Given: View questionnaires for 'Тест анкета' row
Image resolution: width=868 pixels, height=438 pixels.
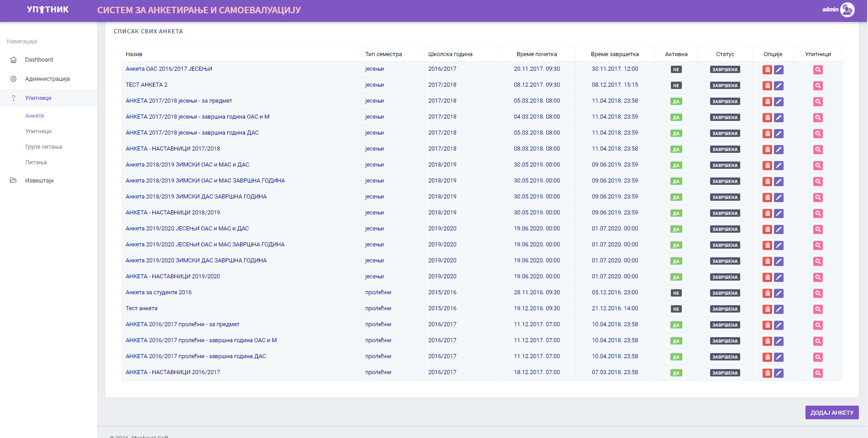Looking at the screenshot, I should (818, 309).
